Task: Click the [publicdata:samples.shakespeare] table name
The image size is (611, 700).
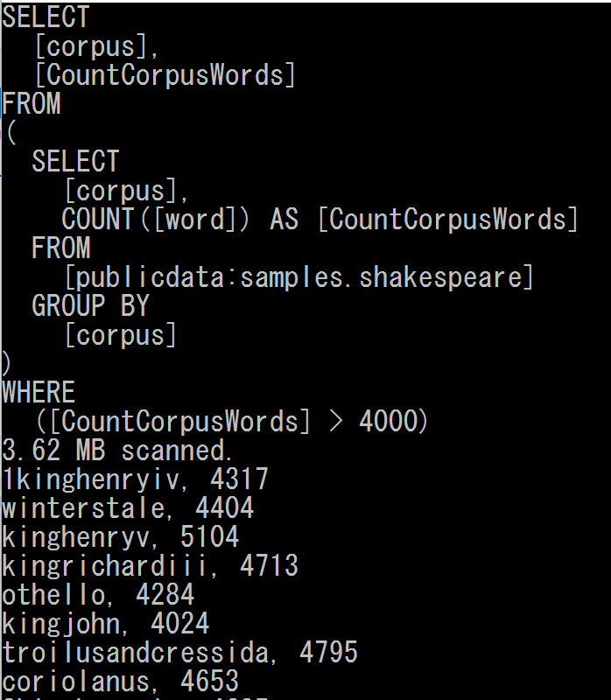Action: [x=298, y=277]
